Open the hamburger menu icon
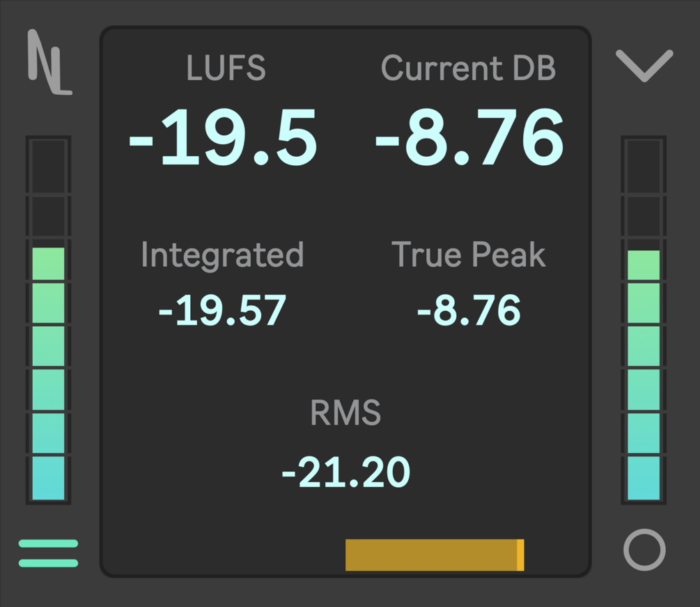This screenshot has height=607, width=700. [48, 553]
